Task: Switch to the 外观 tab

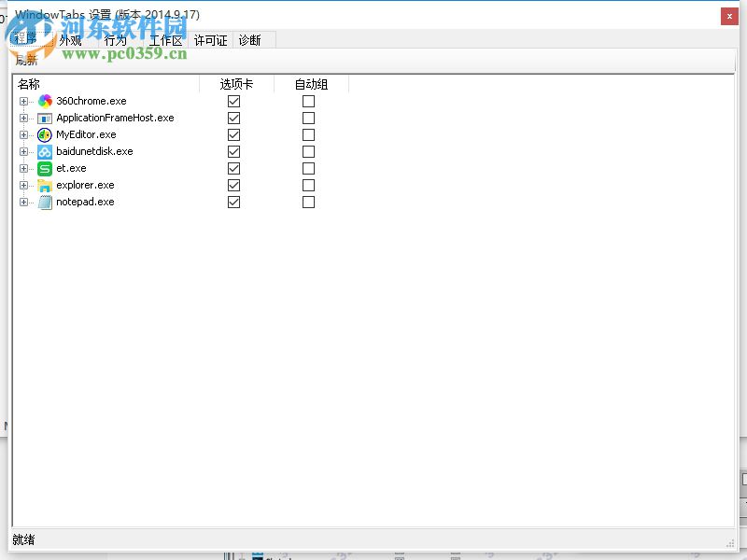Action: (x=67, y=40)
